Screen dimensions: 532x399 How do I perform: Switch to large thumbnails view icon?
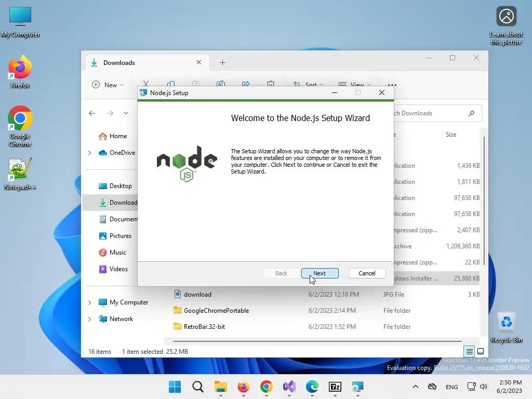tap(481, 351)
